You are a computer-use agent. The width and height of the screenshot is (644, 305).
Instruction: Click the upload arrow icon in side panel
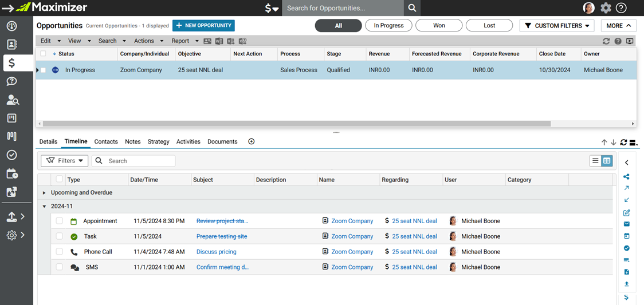click(x=626, y=283)
